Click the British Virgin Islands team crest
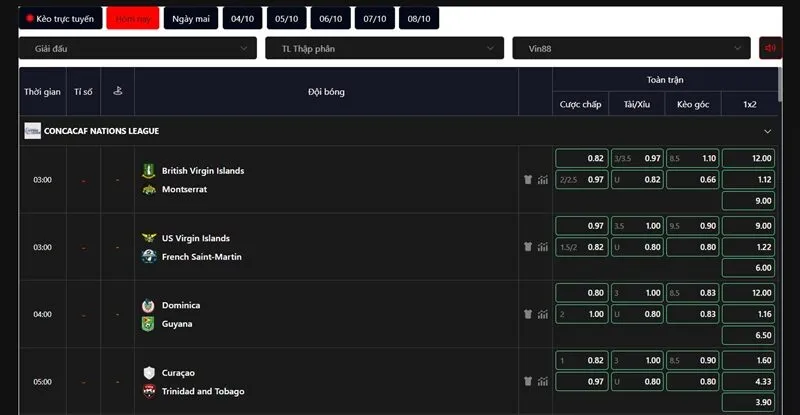This screenshot has width=800, height=415. tap(148, 170)
